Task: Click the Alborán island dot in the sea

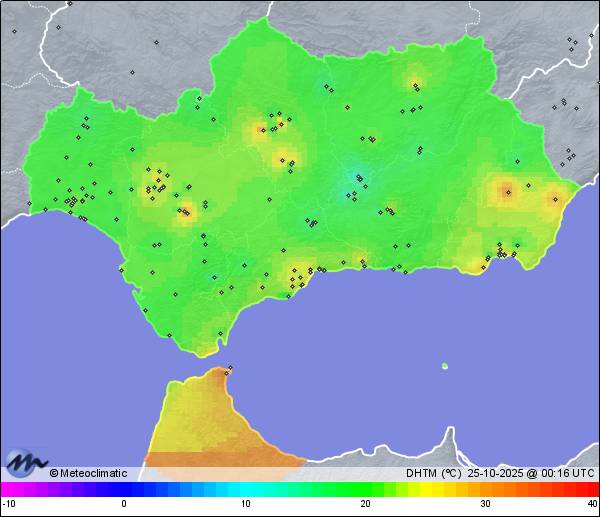Action: click(444, 366)
